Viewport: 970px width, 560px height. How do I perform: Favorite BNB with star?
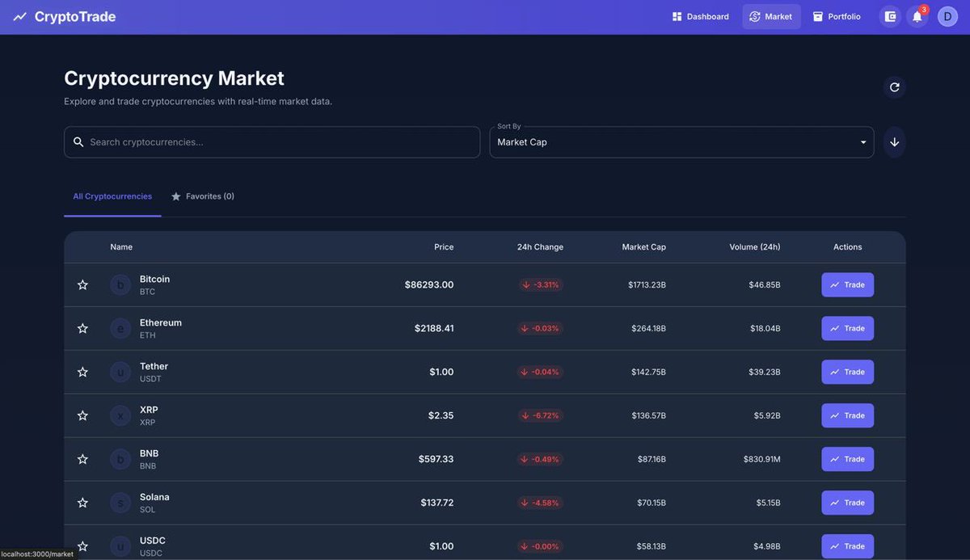(82, 459)
